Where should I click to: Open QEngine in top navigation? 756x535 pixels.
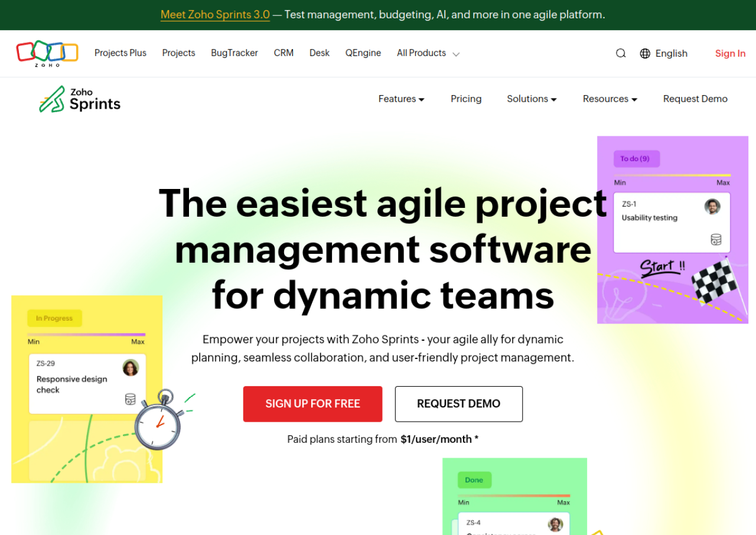(x=363, y=53)
